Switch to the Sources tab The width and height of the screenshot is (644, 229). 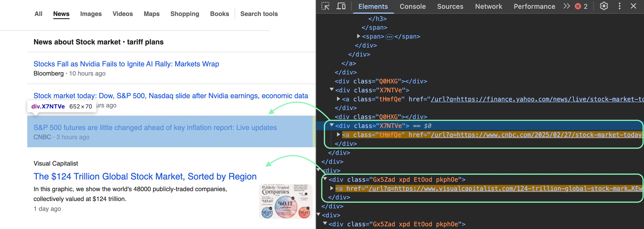450,7
